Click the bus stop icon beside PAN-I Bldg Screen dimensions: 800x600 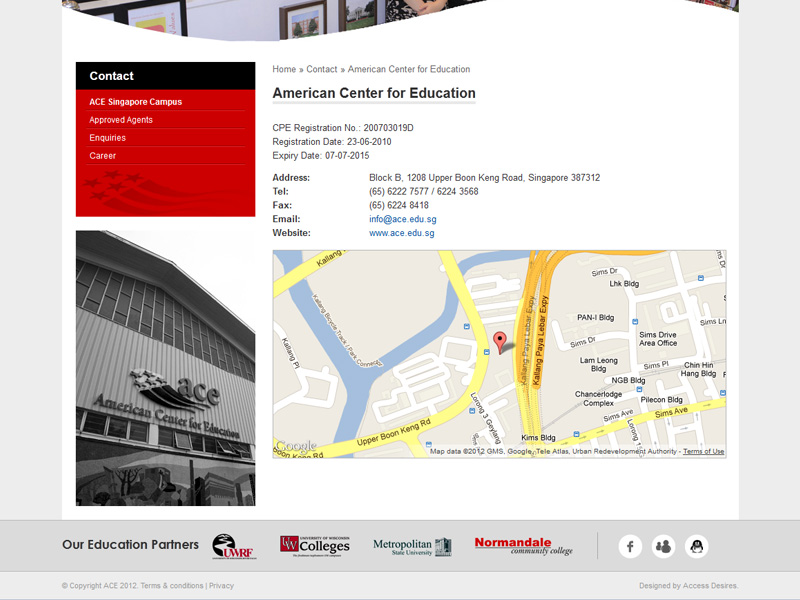pyautogui.click(x=635, y=322)
